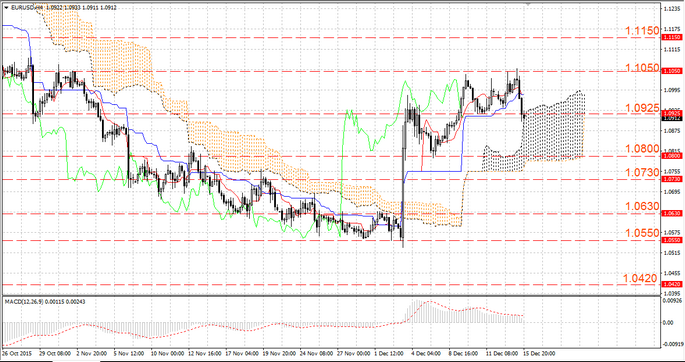Click the 1 Dec 12:00 time label
Image resolution: width=685 pixels, height=362 pixels.
pos(392,352)
